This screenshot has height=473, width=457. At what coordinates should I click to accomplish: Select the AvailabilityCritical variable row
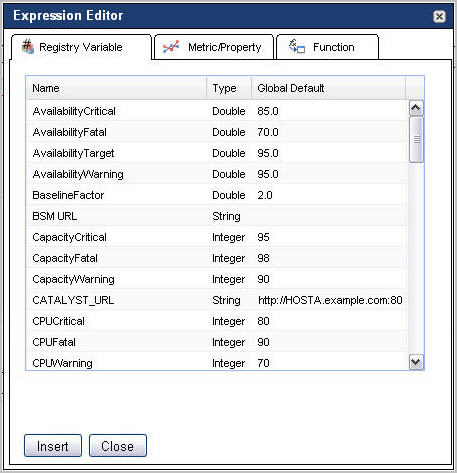(217, 111)
